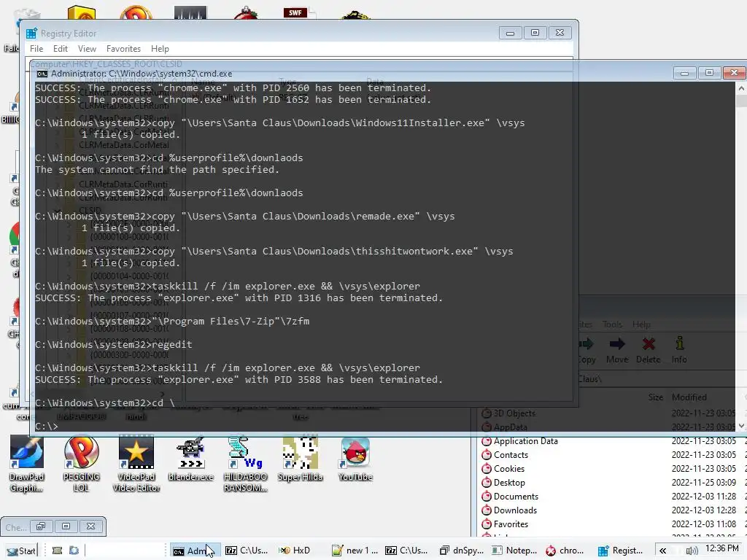Open Help menu in Registry Editor
The image size is (747, 560).
coord(160,49)
